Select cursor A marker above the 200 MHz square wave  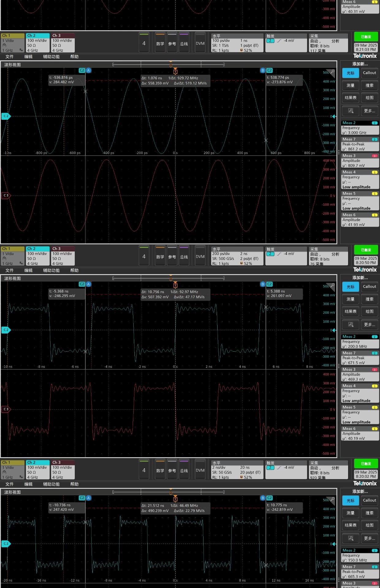(x=89, y=284)
